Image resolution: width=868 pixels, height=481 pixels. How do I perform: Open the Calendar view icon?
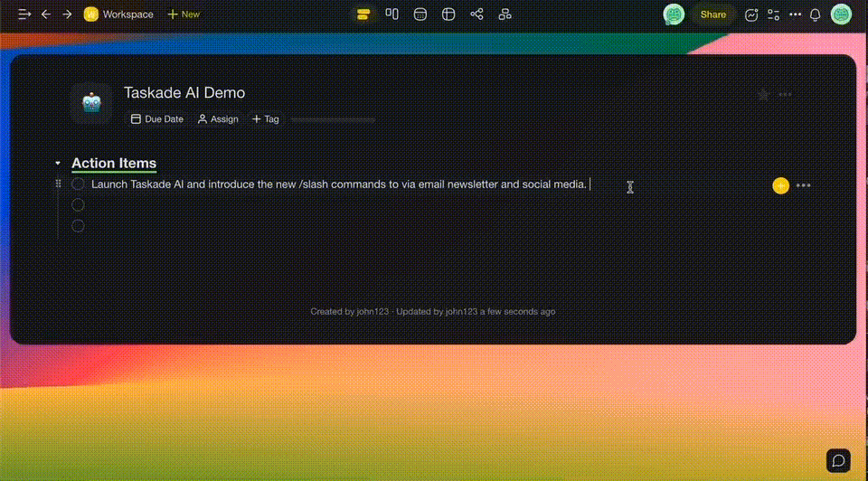click(x=420, y=14)
